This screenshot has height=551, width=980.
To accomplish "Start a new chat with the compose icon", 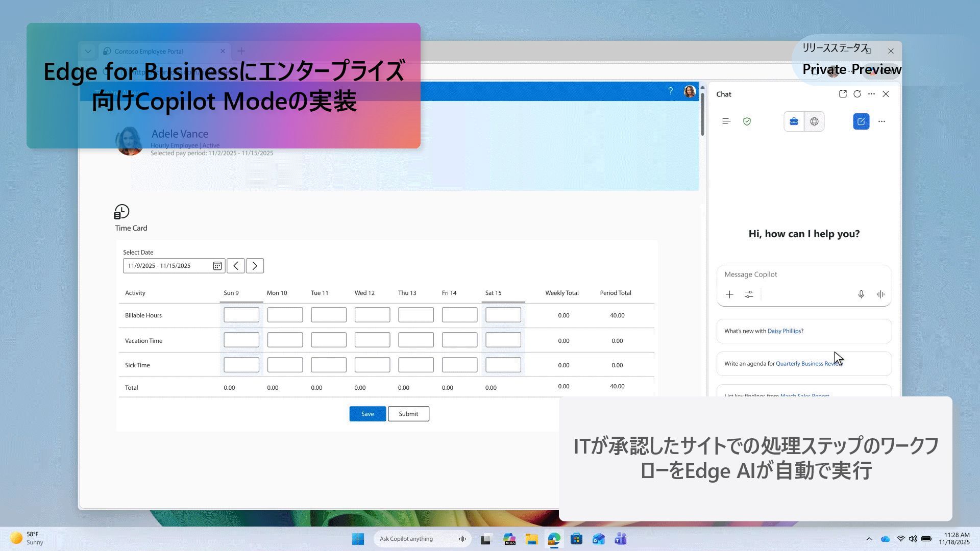I will click(x=861, y=121).
